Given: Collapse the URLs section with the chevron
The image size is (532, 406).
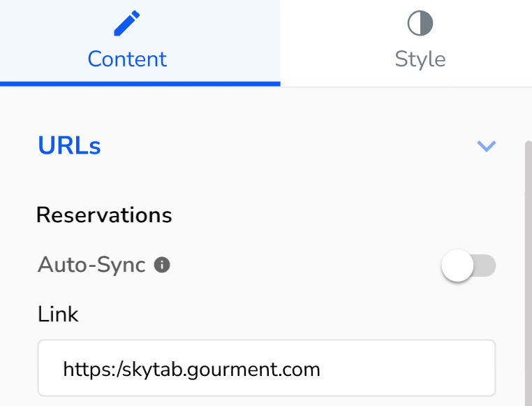Looking at the screenshot, I should 486,146.
